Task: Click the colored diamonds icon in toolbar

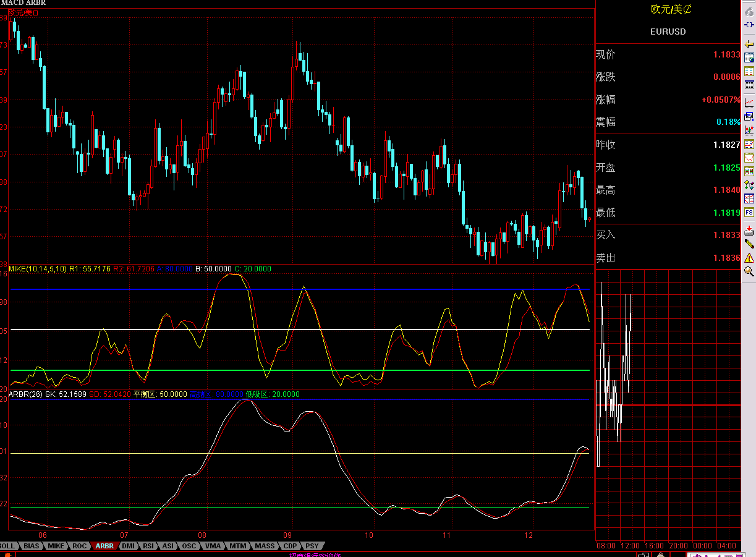Action: point(749,184)
